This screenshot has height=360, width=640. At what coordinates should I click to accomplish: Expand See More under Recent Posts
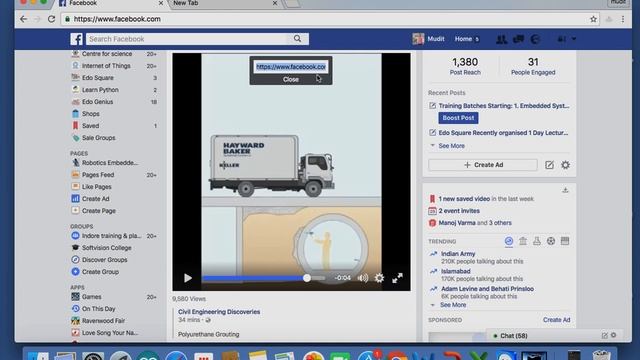tap(451, 146)
